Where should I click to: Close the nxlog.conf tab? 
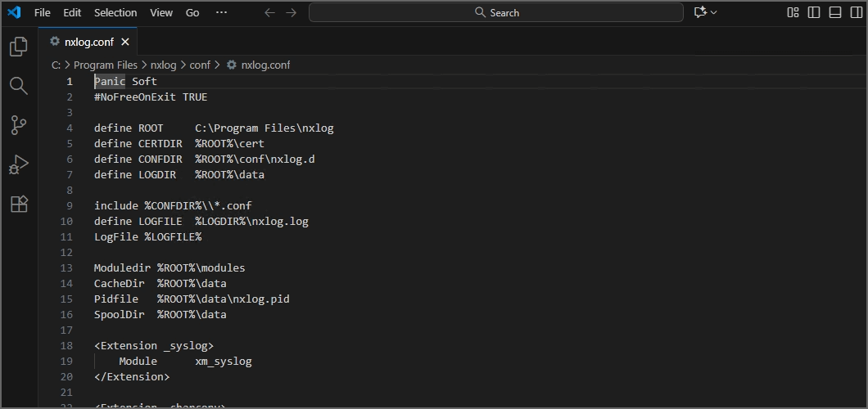coord(125,42)
